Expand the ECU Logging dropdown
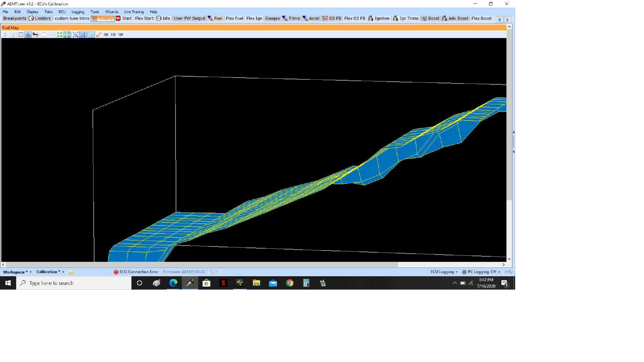 click(x=444, y=272)
